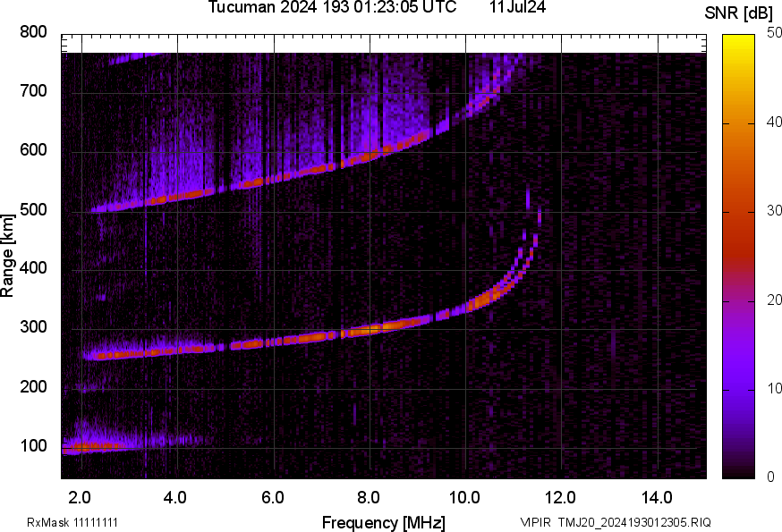Click the 2.0 frequency tick label
The width and height of the screenshot is (782, 532).
pyautogui.click(x=81, y=497)
